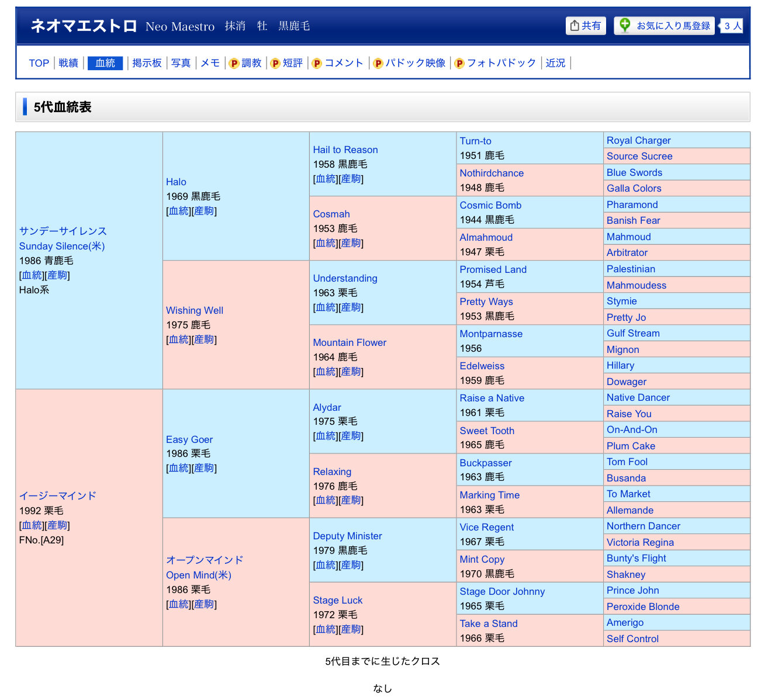Open the 掲示板 tab
This screenshot has height=700, width=768.
(x=147, y=63)
